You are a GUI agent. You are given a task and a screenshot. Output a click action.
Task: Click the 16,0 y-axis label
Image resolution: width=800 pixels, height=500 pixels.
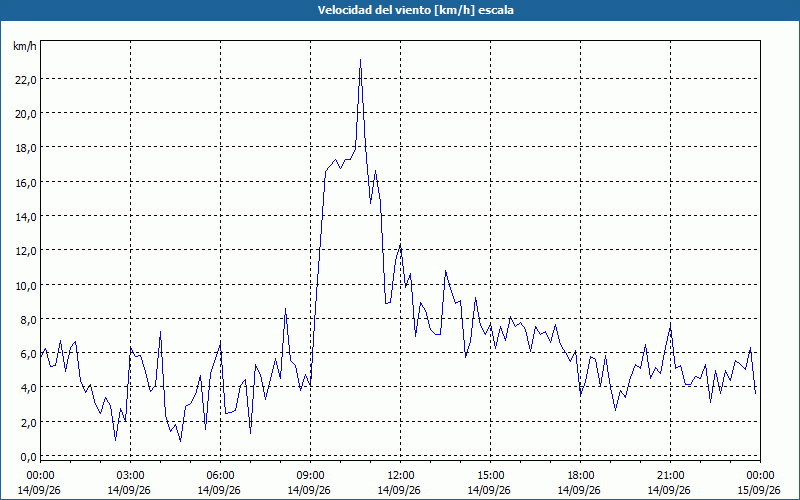click(x=26, y=183)
